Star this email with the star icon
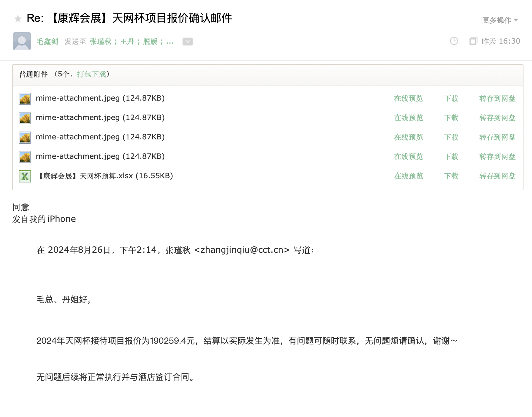 [18, 19]
